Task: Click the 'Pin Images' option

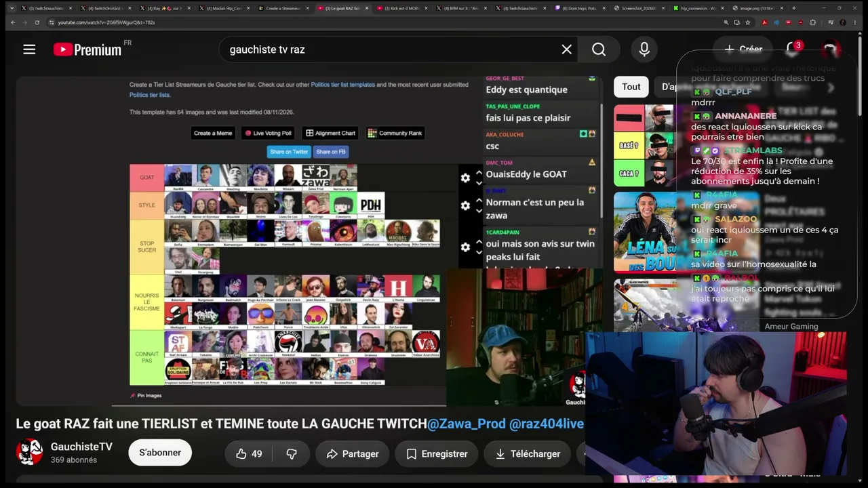Action: tap(146, 396)
